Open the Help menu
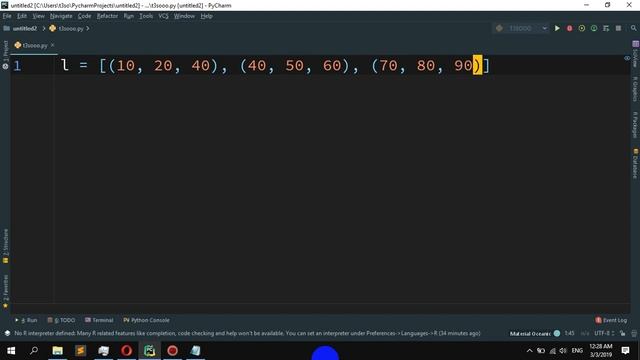The height and width of the screenshot is (360, 640). pos(207,16)
